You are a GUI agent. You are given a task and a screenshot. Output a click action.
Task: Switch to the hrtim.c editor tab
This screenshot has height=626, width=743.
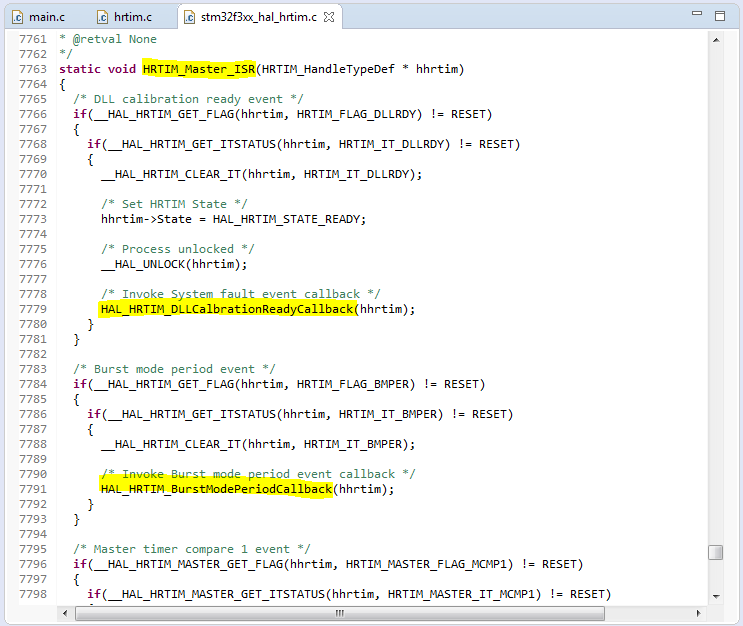(125, 17)
